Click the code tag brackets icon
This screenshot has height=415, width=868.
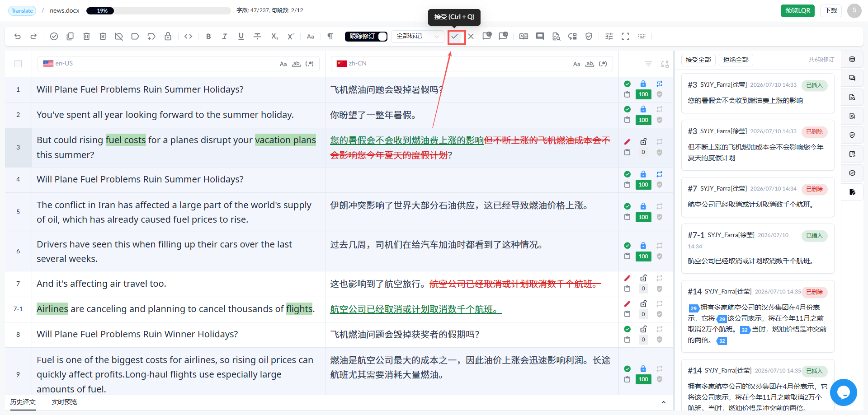[x=189, y=37]
